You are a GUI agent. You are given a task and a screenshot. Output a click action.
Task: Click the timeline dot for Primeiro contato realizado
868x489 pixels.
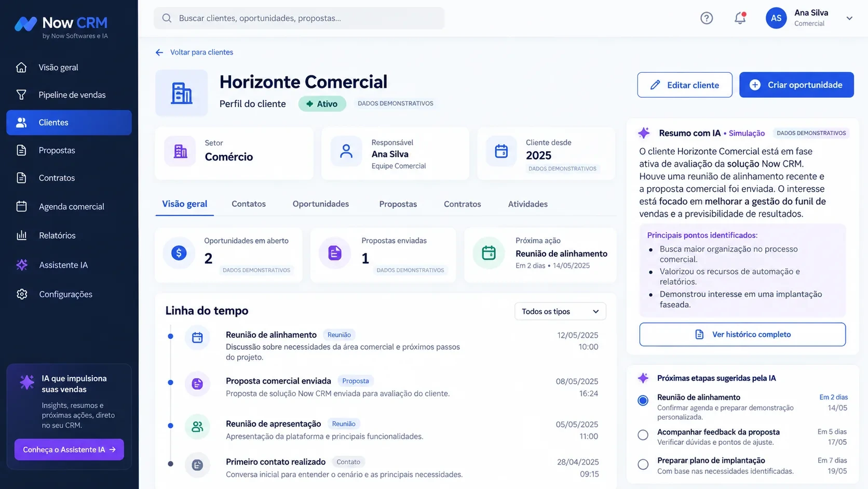(x=170, y=464)
